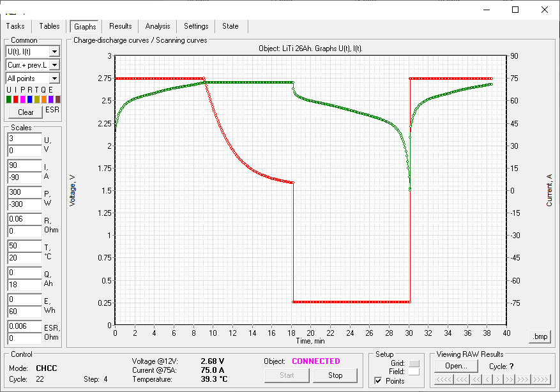Go to the Tables tab
The image size is (560, 392).
(49, 26)
